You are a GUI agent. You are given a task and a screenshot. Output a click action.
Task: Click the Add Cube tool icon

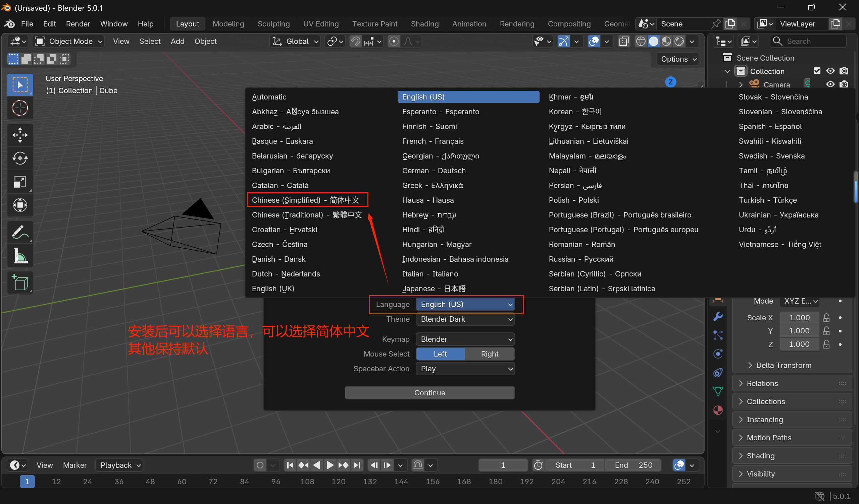point(20,282)
